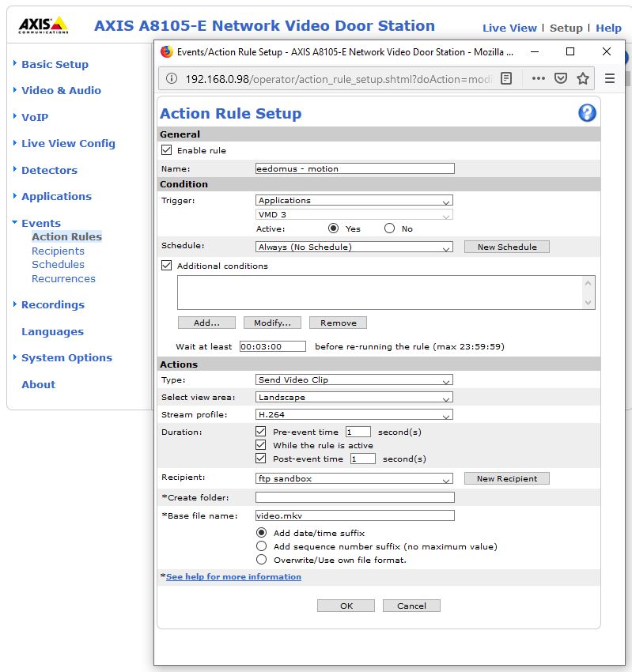This screenshot has width=632, height=672.
Task: Collapse the Events menu
Action: (41, 223)
